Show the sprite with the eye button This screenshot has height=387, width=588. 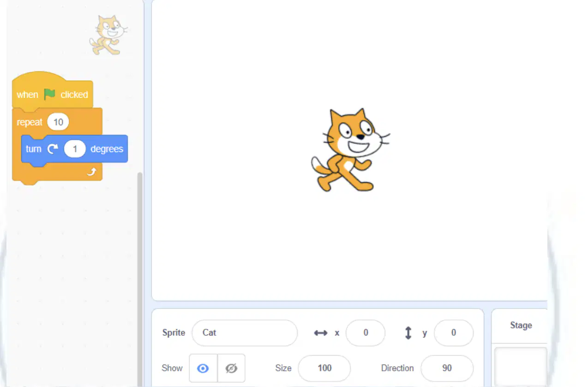click(203, 368)
